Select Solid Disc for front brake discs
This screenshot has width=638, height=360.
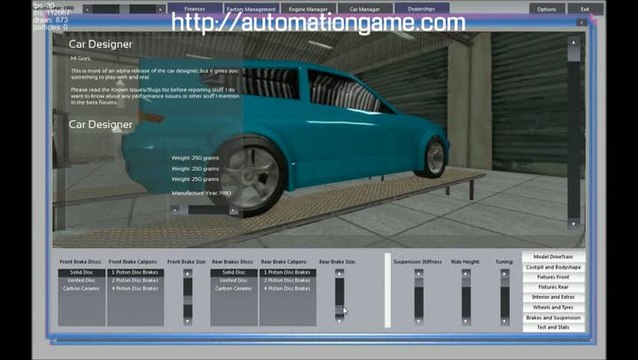tap(82, 273)
